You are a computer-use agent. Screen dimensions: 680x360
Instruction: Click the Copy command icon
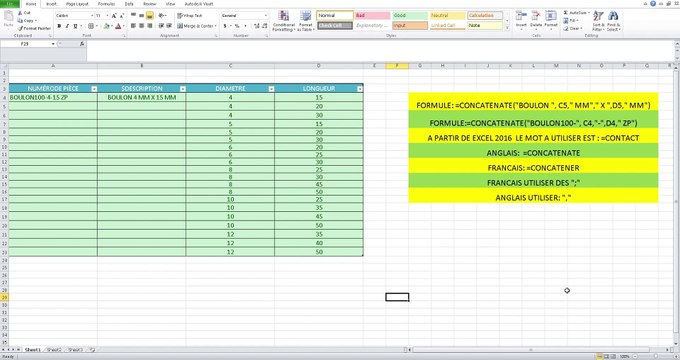pos(20,20)
